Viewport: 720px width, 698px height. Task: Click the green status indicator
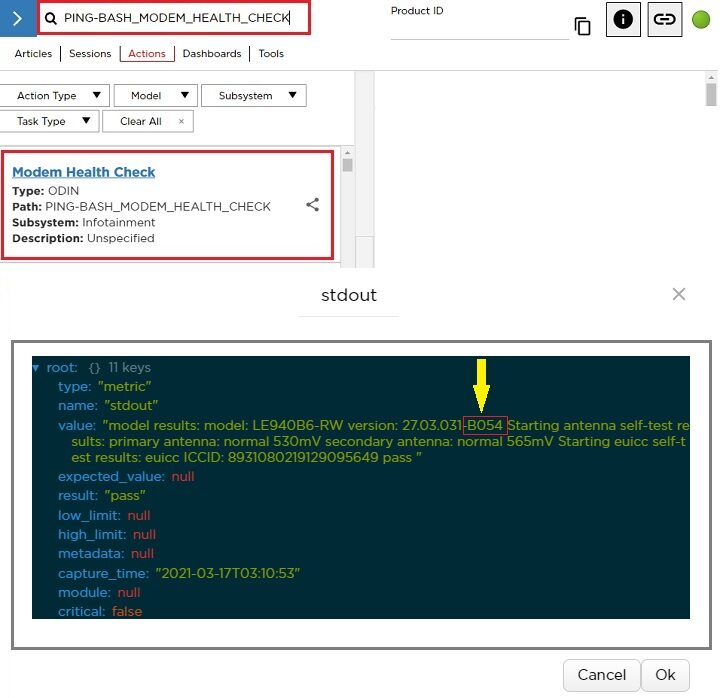click(701, 19)
